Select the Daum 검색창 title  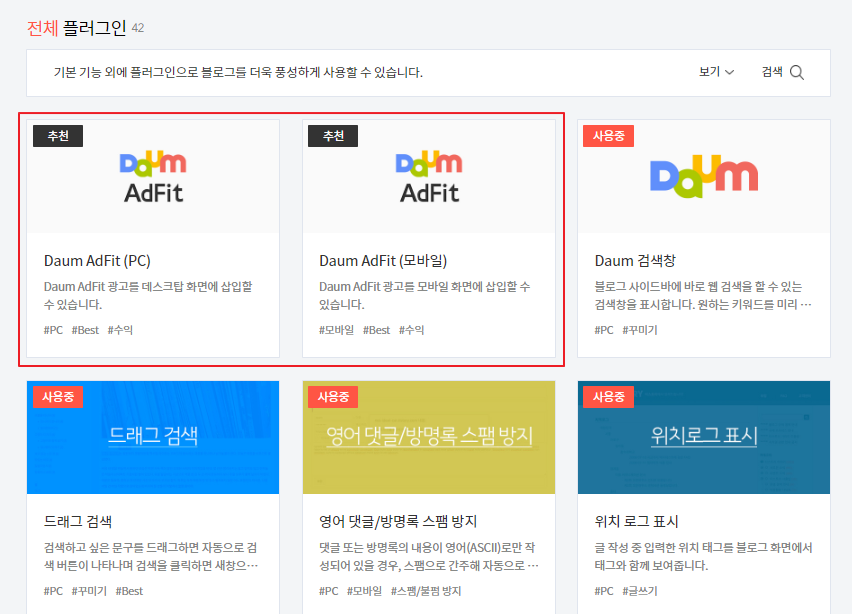[x=635, y=261]
